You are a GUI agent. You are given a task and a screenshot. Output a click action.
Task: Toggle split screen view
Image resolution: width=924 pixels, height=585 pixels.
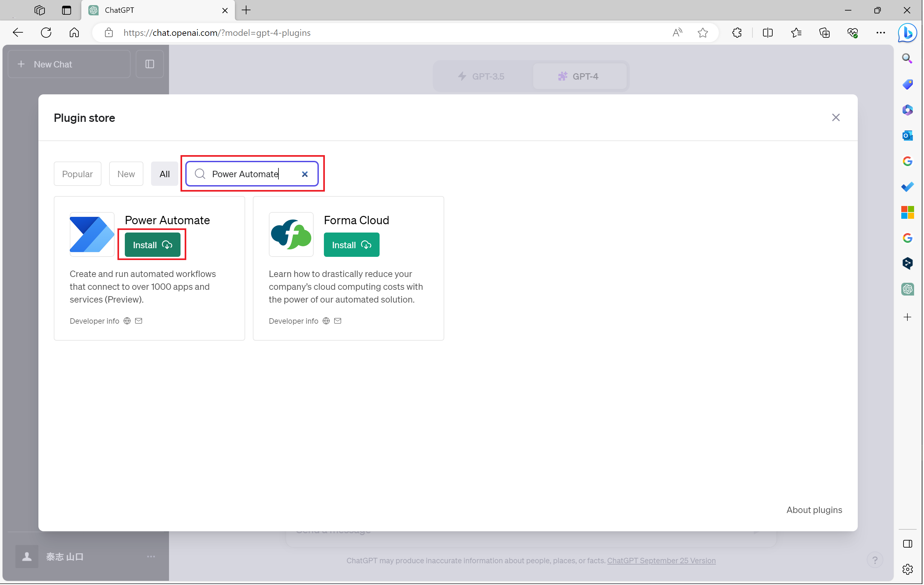click(x=768, y=33)
